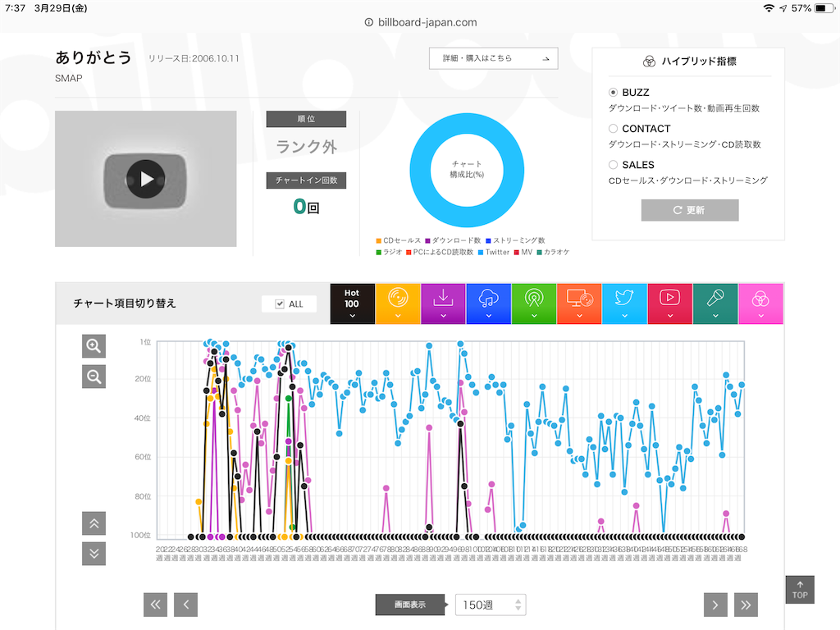Toggle the ALL checkbox
Viewport: 840px width, 630px height.
pos(280,304)
